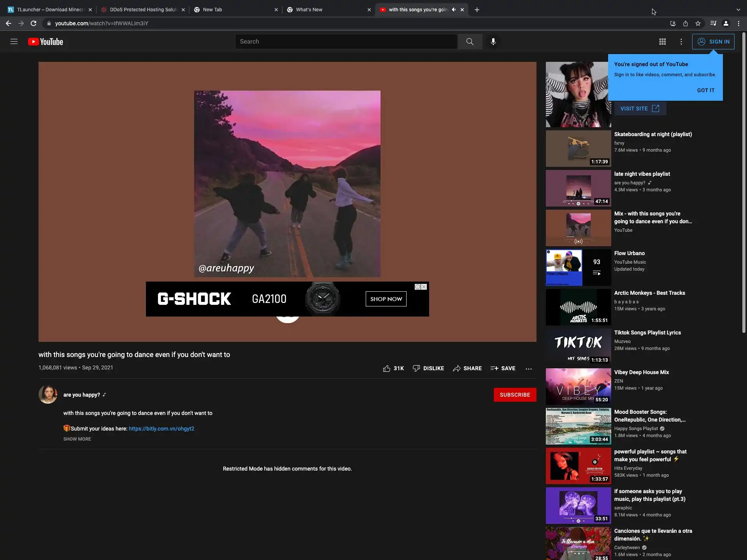747x560 pixels.
Task: Like the video with thumbs up
Action: pyautogui.click(x=386, y=368)
